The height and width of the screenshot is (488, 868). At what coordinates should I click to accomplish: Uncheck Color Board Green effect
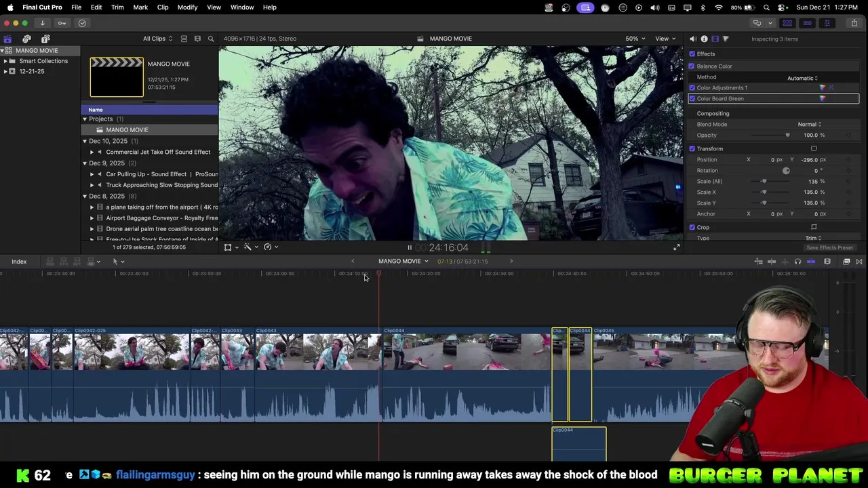pyautogui.click(x=692, y=99)
